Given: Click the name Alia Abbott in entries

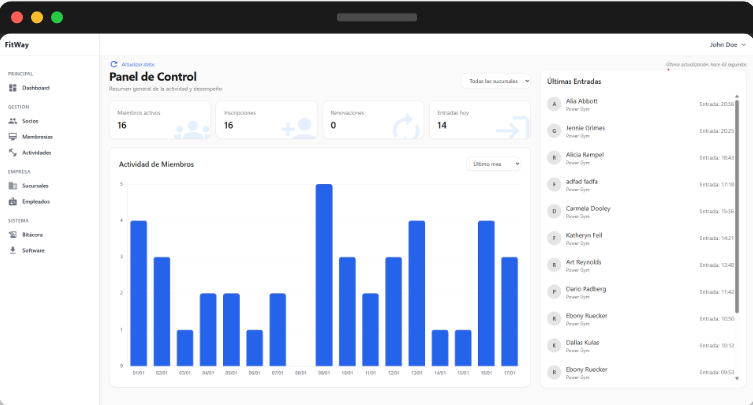Looking at the screenshot, I should click(582, 101).
